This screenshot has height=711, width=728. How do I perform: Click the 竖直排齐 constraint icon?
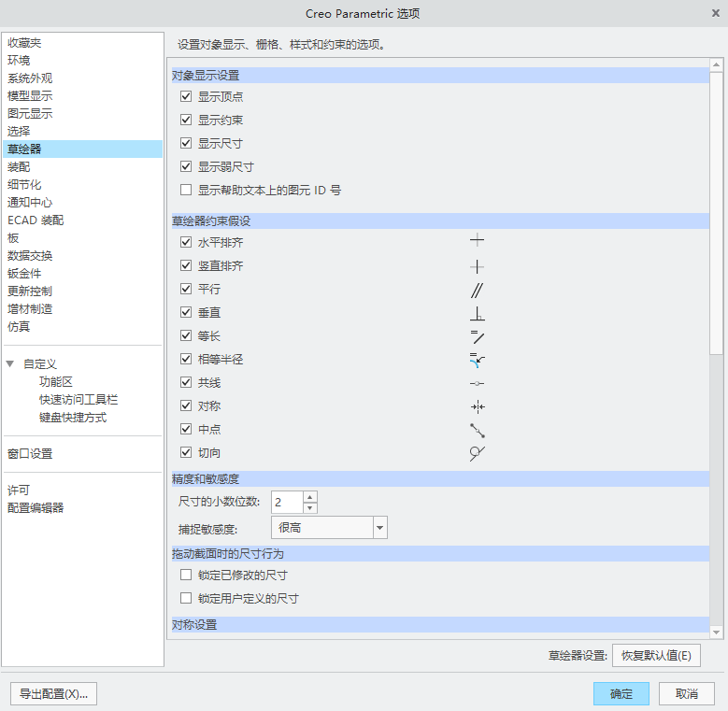[477, 266]
